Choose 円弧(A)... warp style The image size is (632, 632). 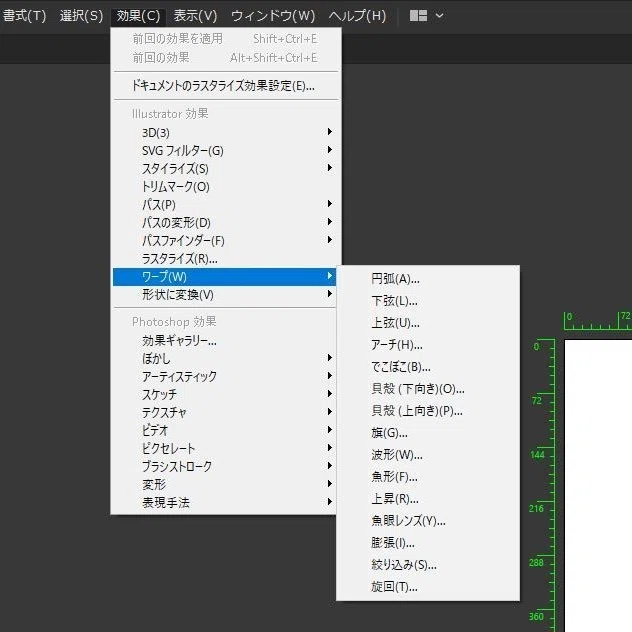428,279
